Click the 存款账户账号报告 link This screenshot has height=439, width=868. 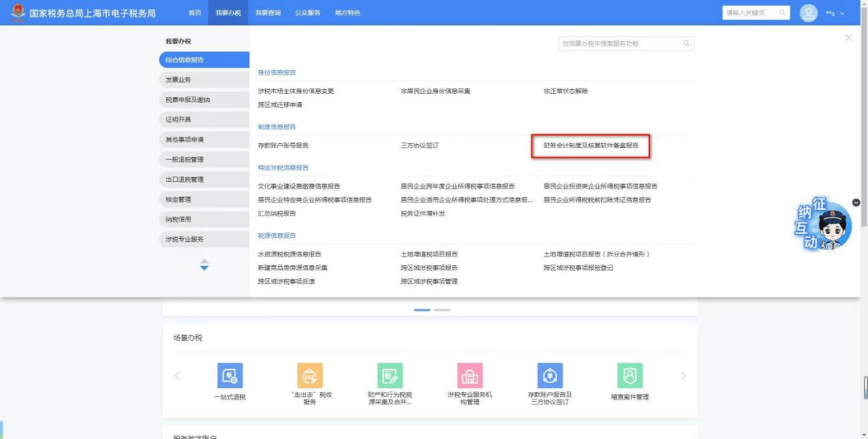(x=283, y=146)
